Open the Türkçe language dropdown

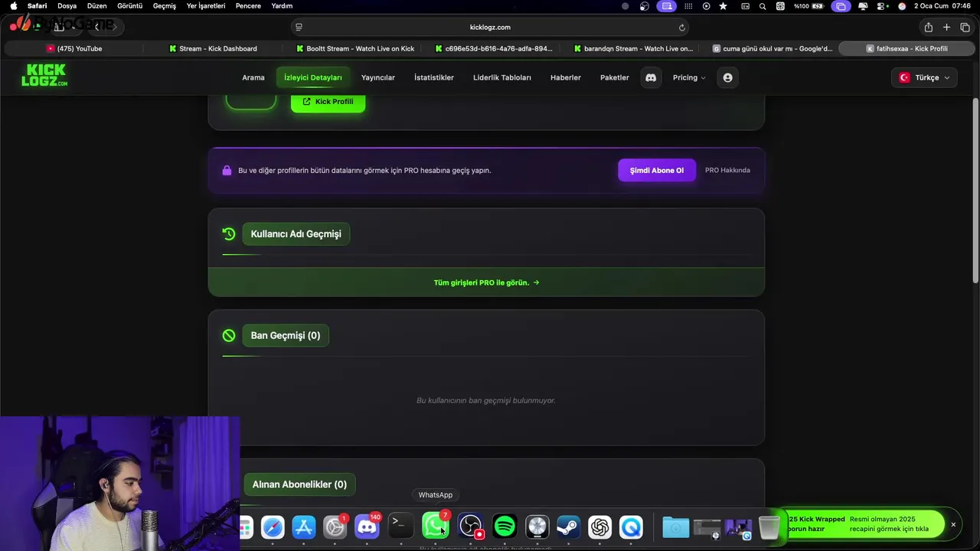924,77
